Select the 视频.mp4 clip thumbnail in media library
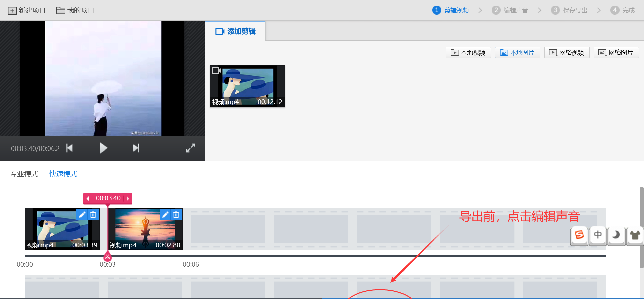The image size is (644, 299). coord(248,86)
